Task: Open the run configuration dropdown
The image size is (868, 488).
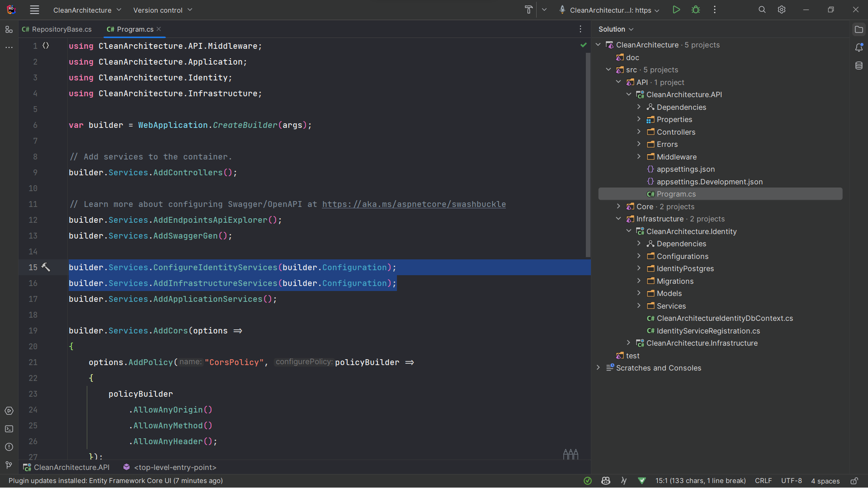Action: [610, 10]
